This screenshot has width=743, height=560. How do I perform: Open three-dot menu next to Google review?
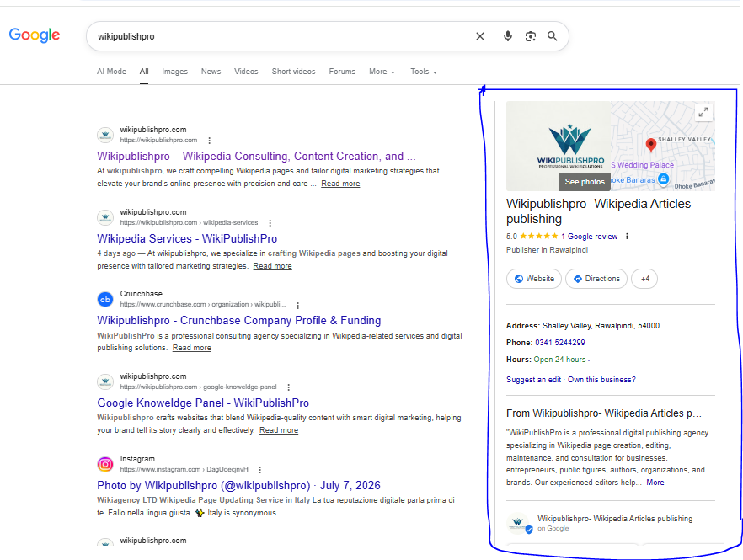(x=627, y=236)
